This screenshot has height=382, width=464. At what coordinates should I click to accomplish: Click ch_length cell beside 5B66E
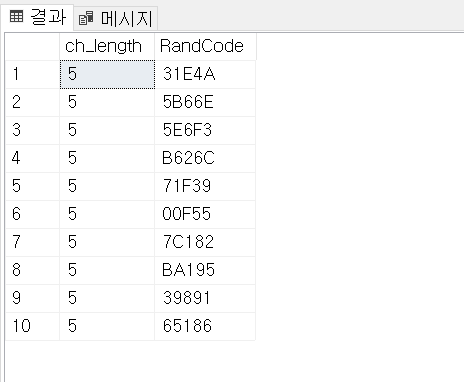[x=107, y=102]
